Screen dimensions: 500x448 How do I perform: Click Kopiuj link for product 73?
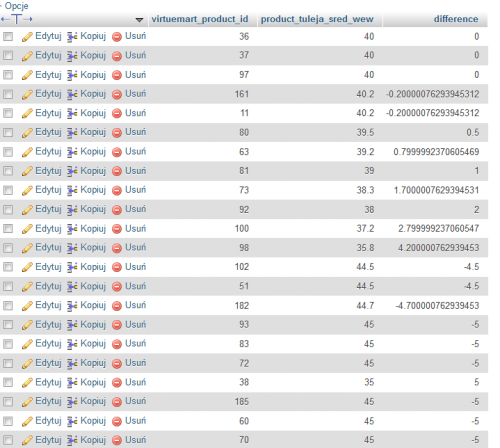tap(93, 190)
